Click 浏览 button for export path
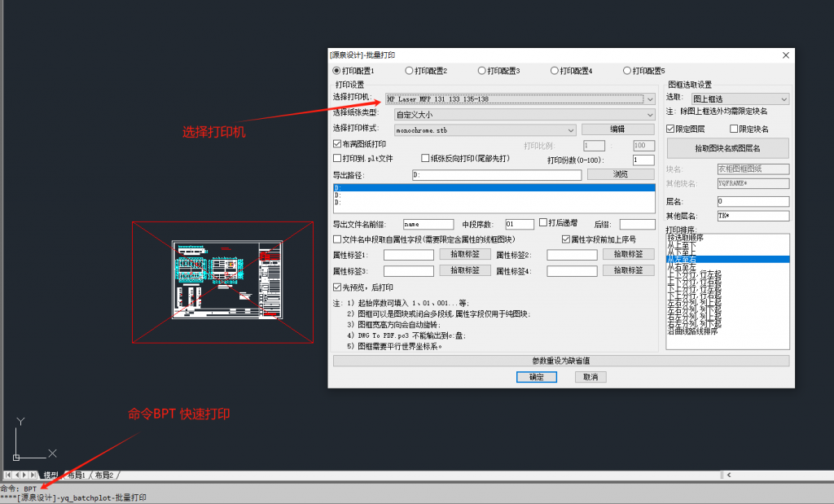Screen dimensions: 834x504 click(x=621, y=174)
